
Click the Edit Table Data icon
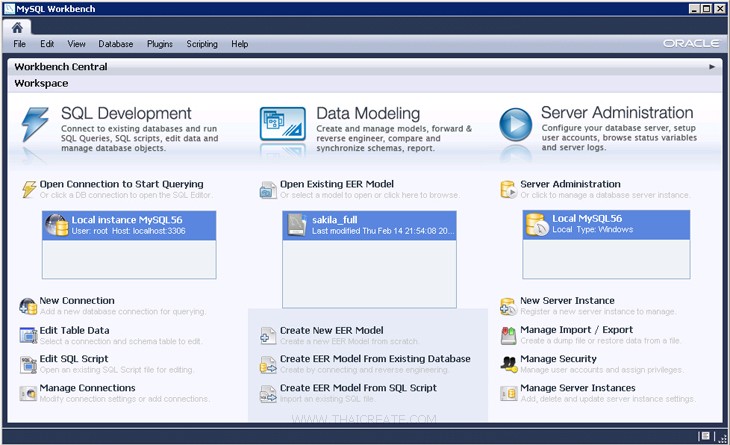pos(28,335)
